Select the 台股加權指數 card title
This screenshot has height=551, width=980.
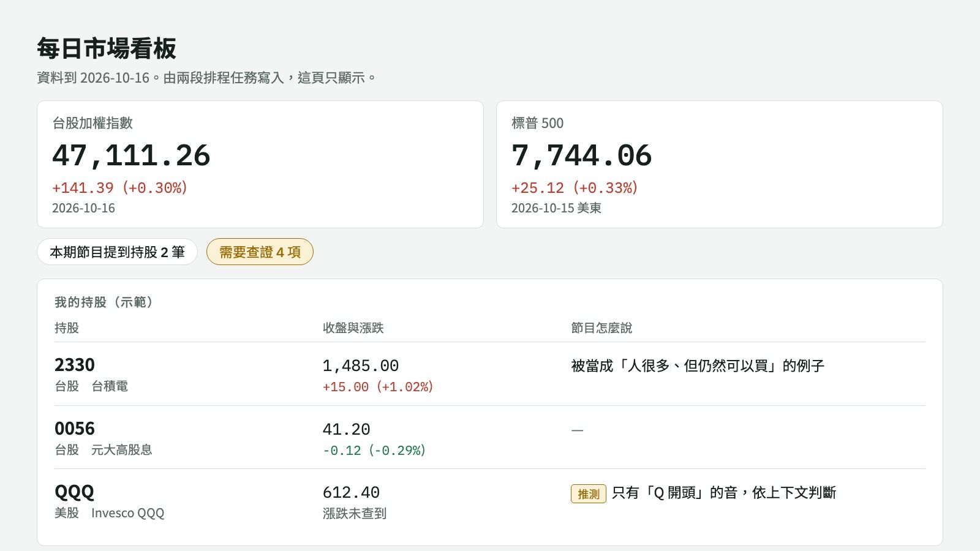tap(92, 123)
